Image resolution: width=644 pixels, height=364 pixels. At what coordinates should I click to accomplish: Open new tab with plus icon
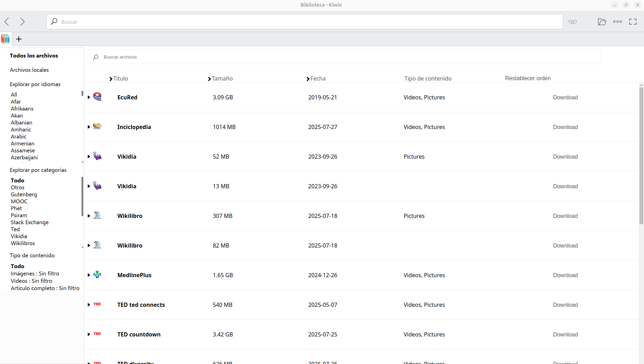point(19,39)
